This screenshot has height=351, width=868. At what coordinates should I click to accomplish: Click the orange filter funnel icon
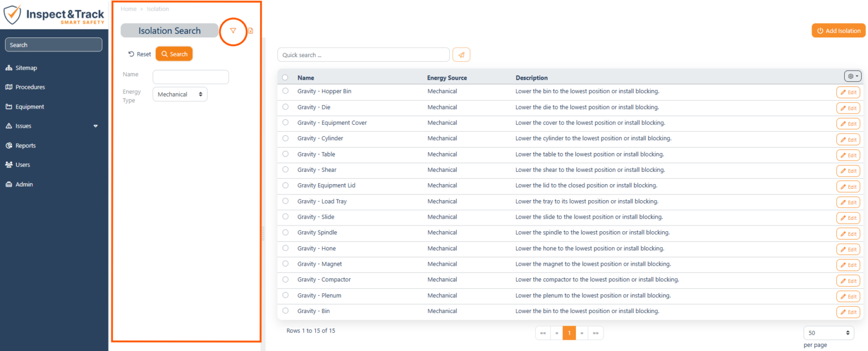pos(233,31)
